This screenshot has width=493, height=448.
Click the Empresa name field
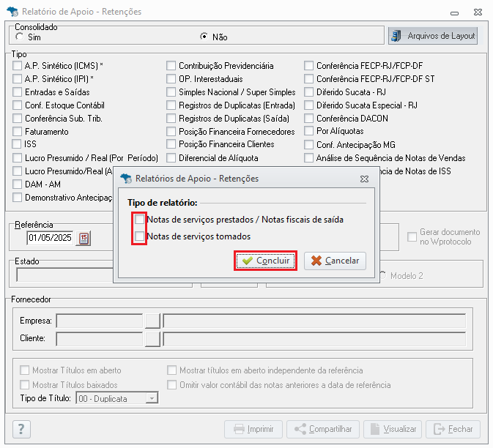click(314, 321)
